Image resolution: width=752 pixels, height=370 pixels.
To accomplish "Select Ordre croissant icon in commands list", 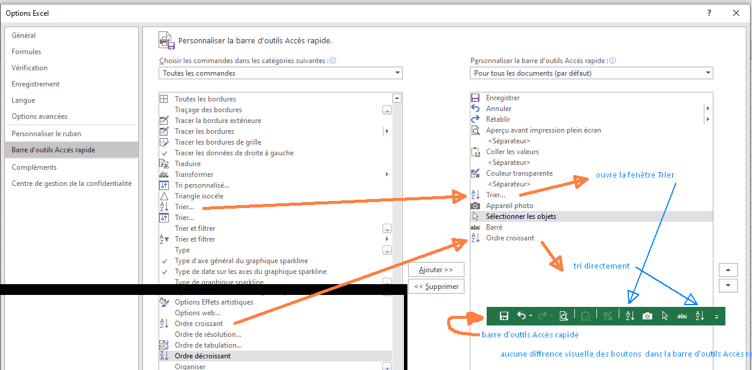I will point(164,324).
